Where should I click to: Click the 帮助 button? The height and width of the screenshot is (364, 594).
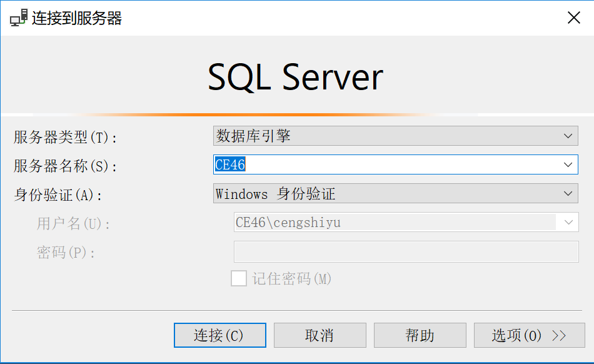pyautogui.click(x=420, y=335)
